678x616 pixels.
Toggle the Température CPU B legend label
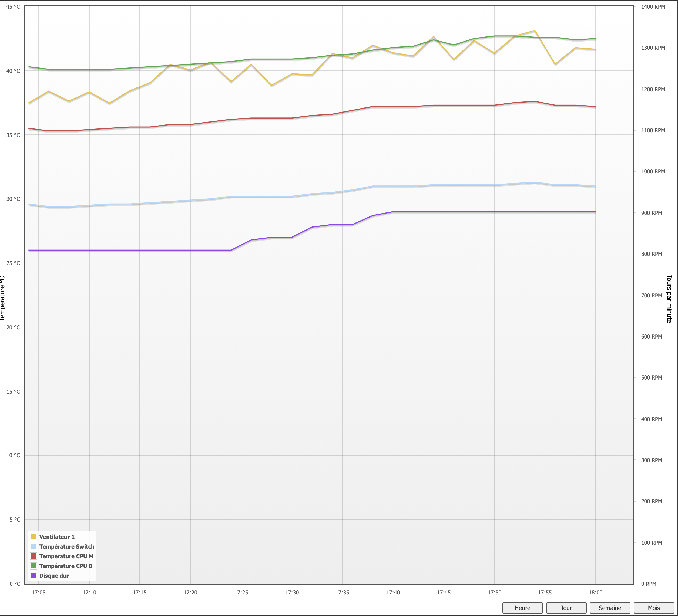click(x=66, y=566)
